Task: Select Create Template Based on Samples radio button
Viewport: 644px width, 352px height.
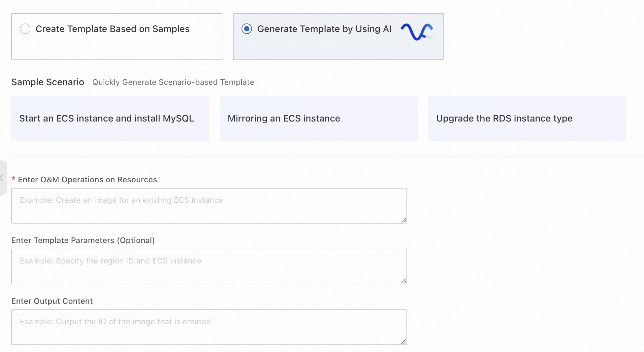Action: (25, 29)
